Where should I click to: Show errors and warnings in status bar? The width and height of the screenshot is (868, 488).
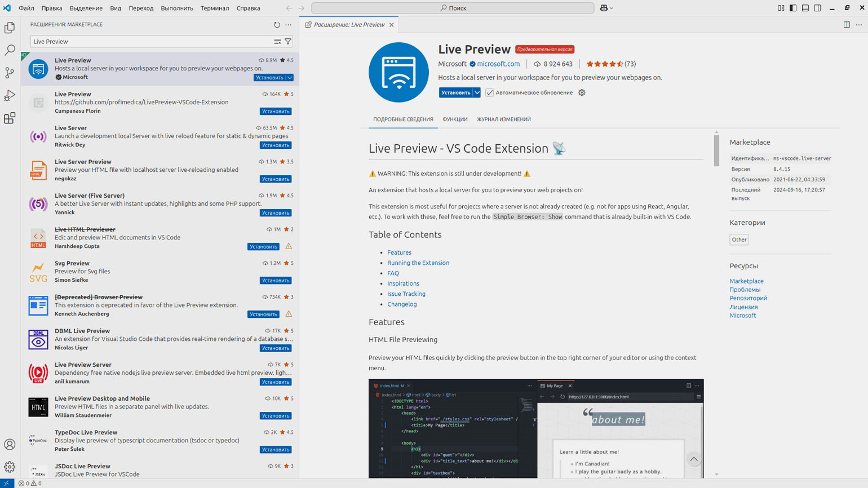[30, 483]
